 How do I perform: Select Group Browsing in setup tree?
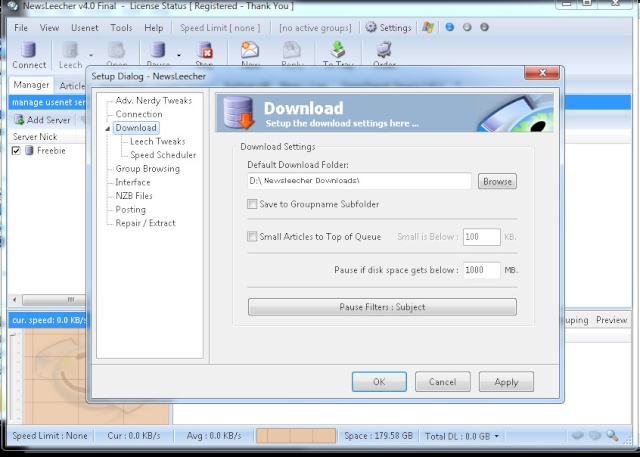tap(147, 169)
